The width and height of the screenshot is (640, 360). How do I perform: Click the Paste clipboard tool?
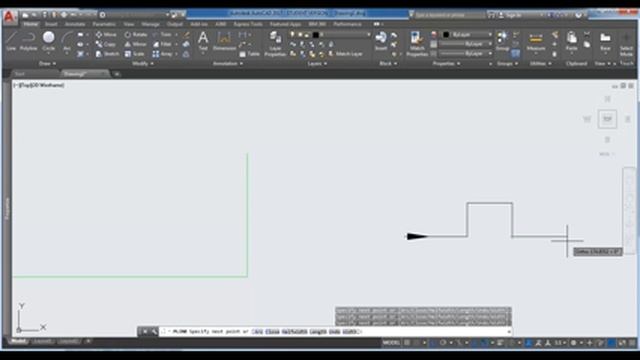click(571, 41)
